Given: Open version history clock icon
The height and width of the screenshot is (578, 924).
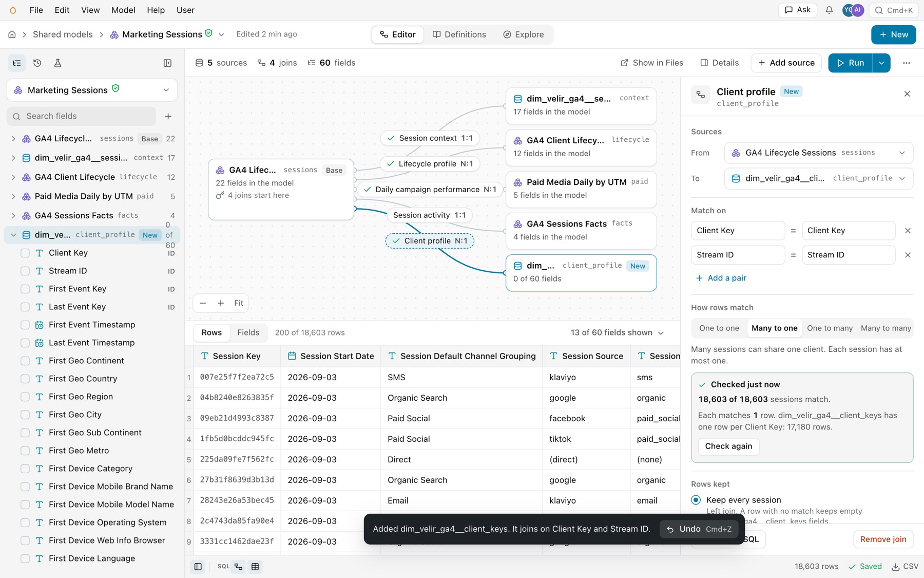Looking at the screenshot, I should (x=37, y=63).
